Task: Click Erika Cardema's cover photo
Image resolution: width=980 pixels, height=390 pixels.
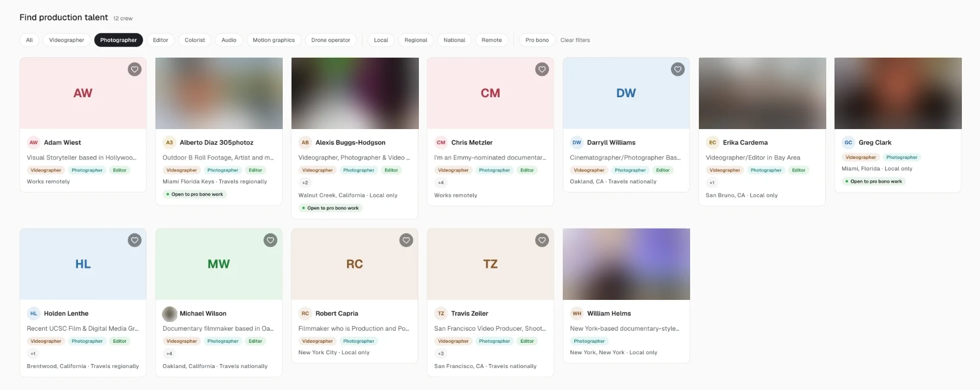Action: click(x=762, y=93)
